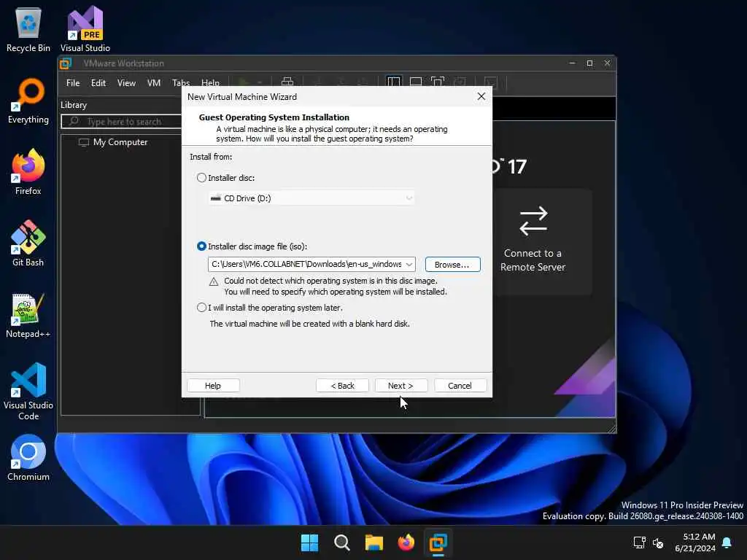Open the Edit menu

[98, 83]
